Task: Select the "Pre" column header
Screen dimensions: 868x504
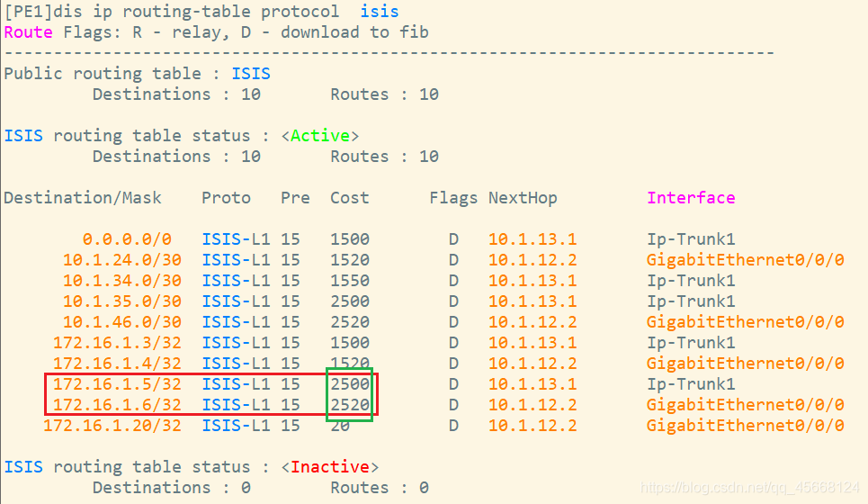Action: (x=295, y=198)
